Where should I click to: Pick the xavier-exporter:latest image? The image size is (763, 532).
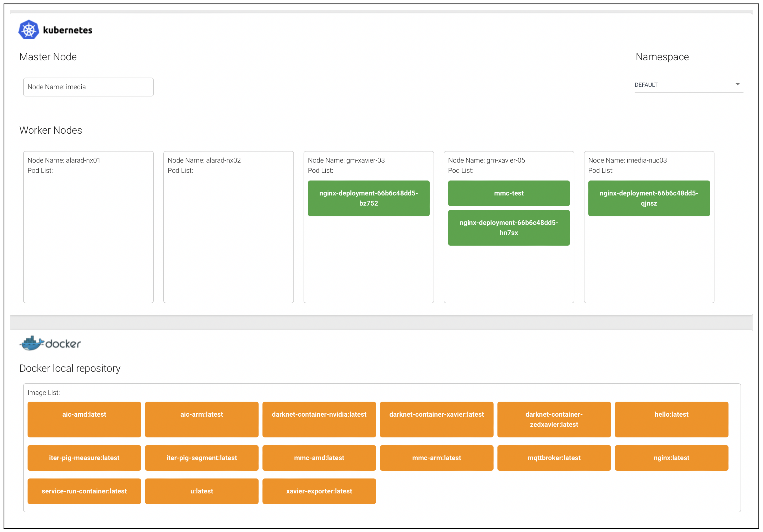[x=319, y=491]
